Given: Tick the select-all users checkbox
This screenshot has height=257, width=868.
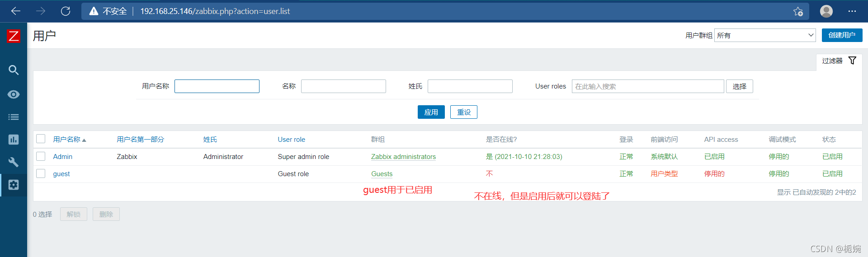Looking at the screenshot, I should pos(41,139).
